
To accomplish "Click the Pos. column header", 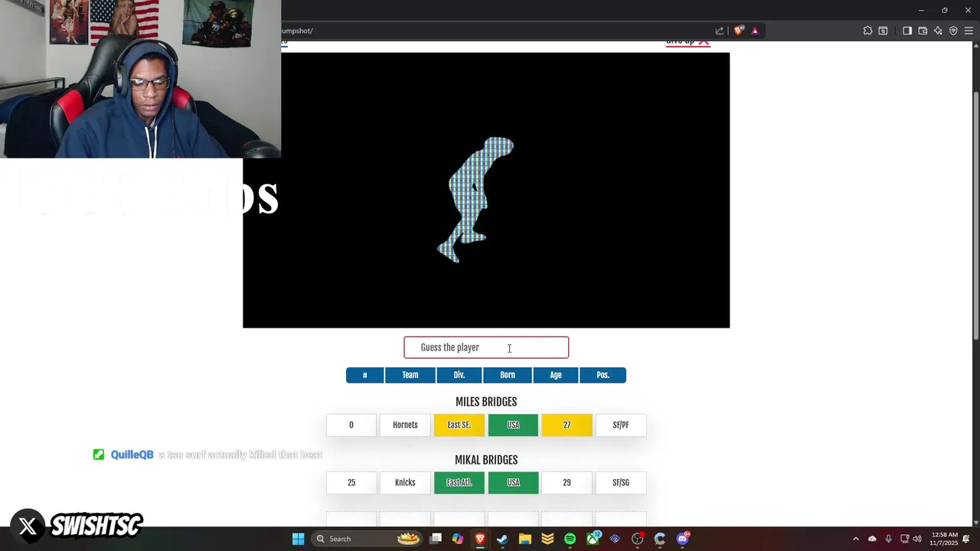I will (x=603, y=375).
